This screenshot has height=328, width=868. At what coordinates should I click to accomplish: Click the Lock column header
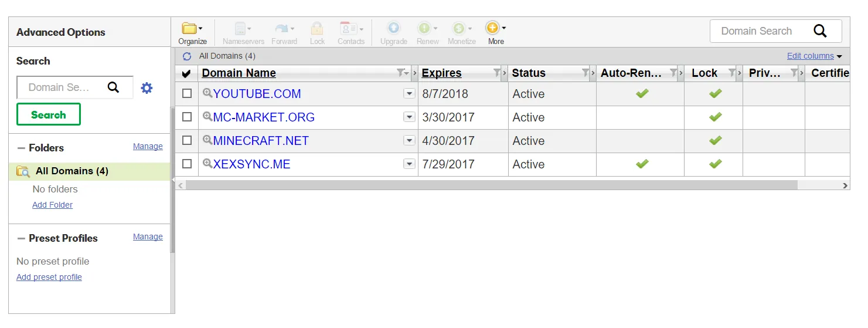tap(704, 73)
